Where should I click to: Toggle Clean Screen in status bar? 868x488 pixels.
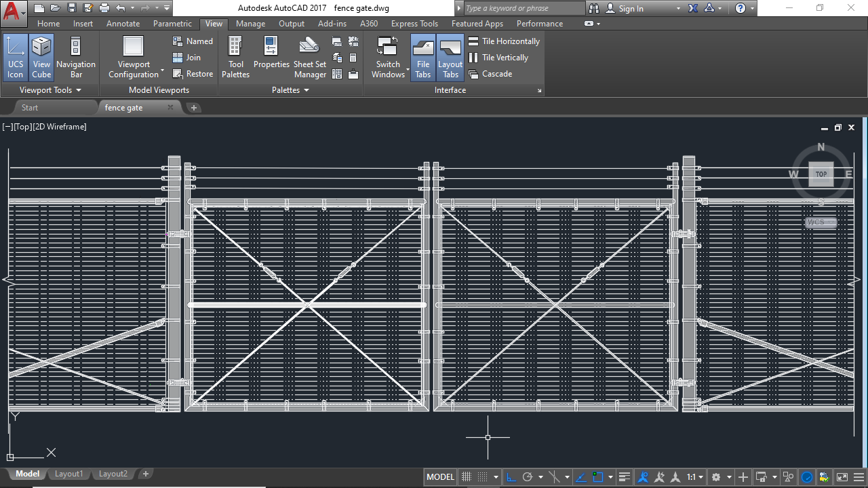coord(842,477)
